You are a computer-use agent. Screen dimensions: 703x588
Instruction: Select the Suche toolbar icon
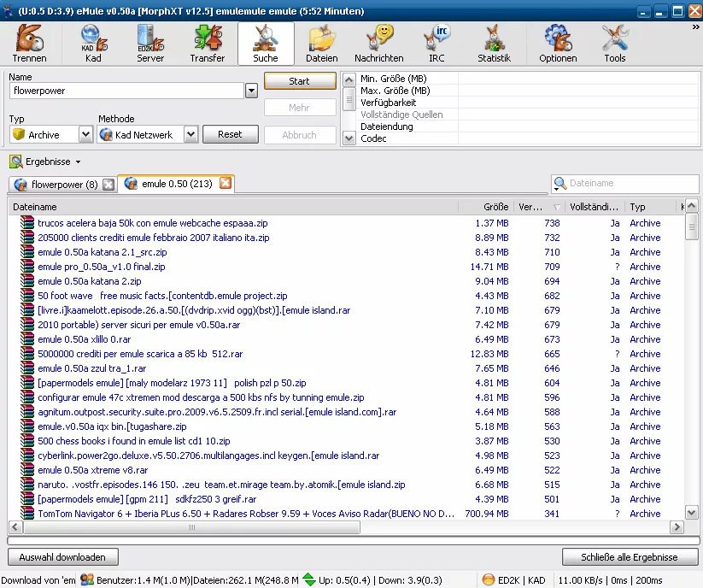tap(266, 44)
